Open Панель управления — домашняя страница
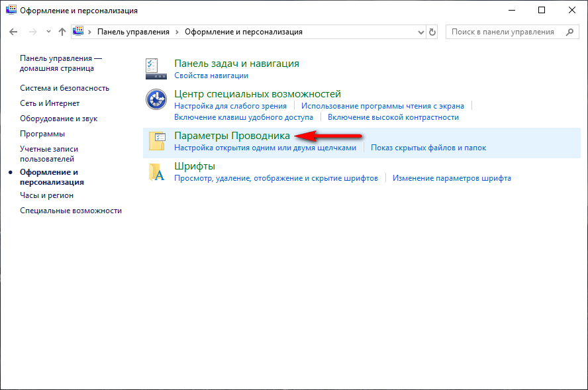This screenshot has width=588, height=390. click(61, 64)
